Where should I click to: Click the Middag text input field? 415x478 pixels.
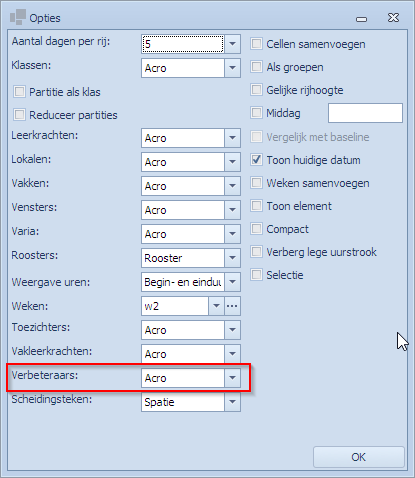(x=365, y=113)
